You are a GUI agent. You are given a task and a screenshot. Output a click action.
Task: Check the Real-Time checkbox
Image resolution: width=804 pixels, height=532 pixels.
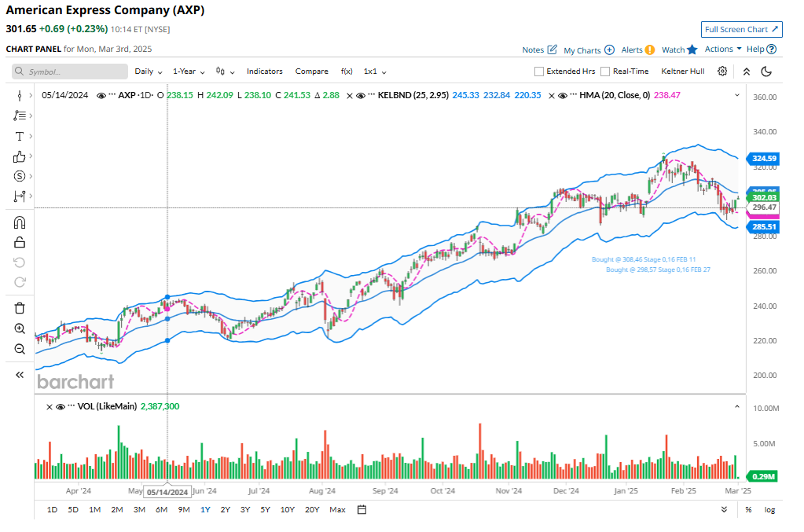605,72
